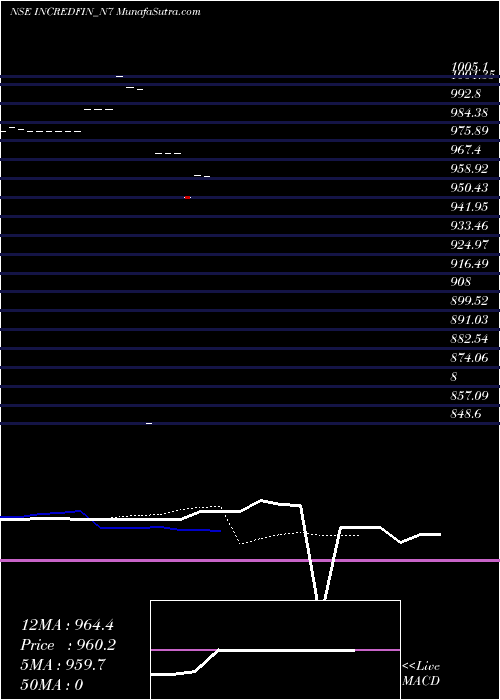Click the 899.52 price axis label
This screenshot has width=500, height=700.
[469, 301]
